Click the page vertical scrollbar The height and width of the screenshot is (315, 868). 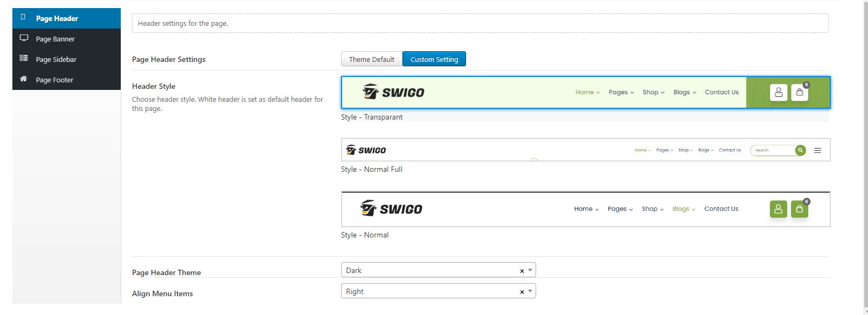tap(865, 156)
